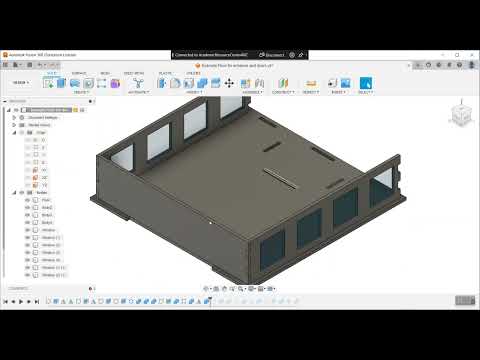Open the Assemble dropdown menu
The height and width of the screenshot is (360, 480).
pyautogui.click(x=252, y=92)
